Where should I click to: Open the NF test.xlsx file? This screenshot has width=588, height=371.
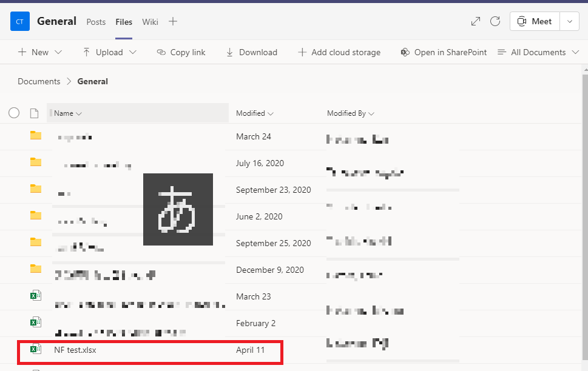75,350
